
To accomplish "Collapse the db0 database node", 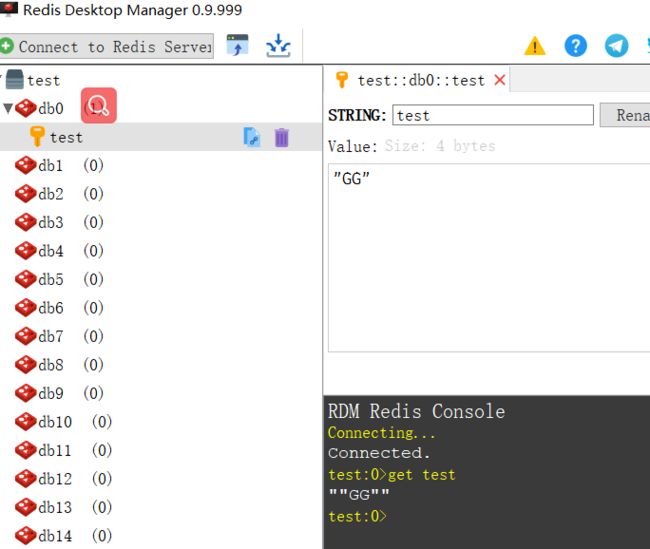I will 7,108.
